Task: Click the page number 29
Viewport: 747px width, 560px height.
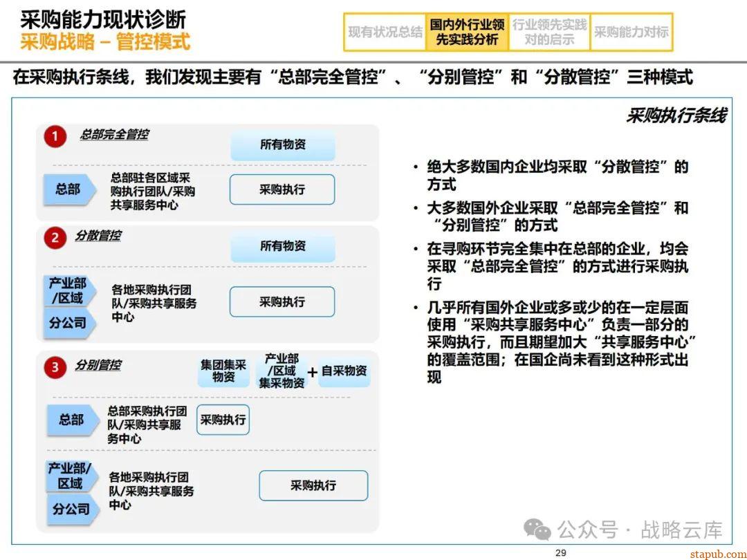Action: 561,553
